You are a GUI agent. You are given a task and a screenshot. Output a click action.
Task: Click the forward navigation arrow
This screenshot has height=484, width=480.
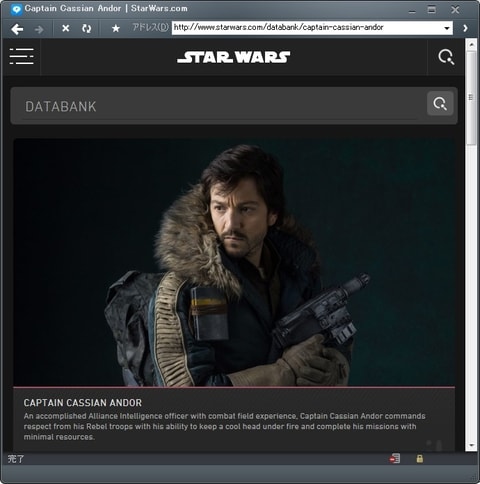point(39,29)
